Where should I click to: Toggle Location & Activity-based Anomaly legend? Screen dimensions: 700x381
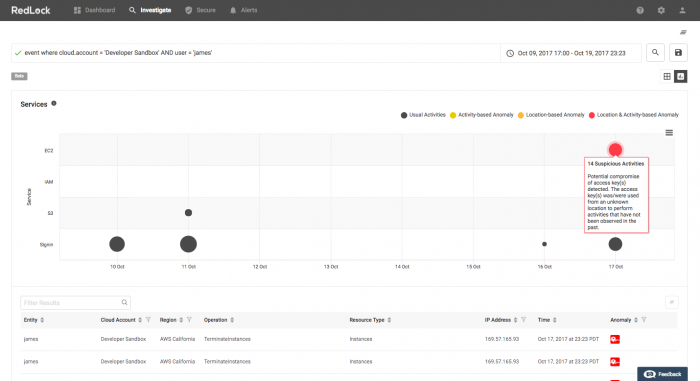pyautogui.click(x=633, y=115)
